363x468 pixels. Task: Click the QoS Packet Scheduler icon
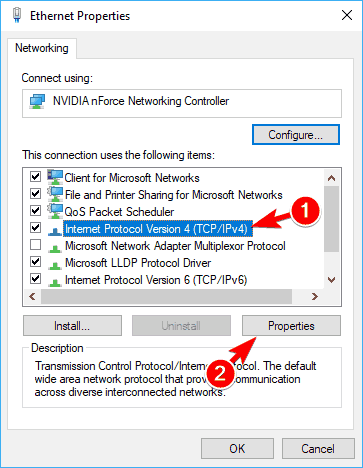[x=55, y=211]
